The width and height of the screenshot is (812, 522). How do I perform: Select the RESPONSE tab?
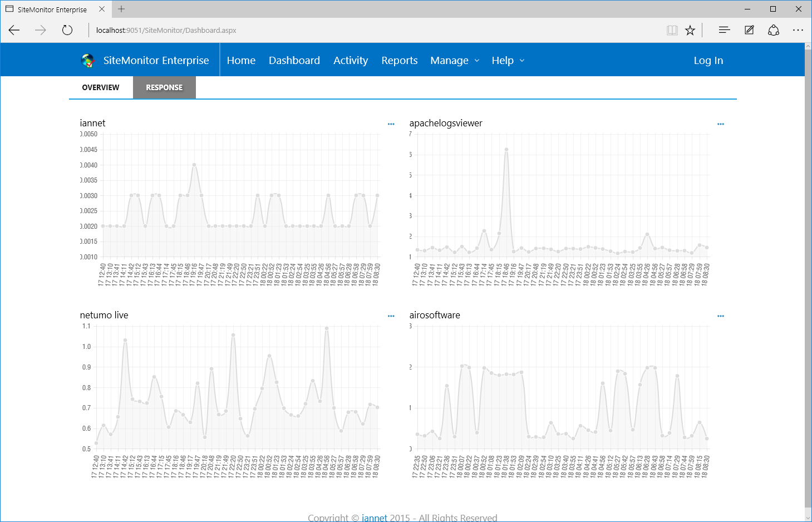(x=164, y=87)
